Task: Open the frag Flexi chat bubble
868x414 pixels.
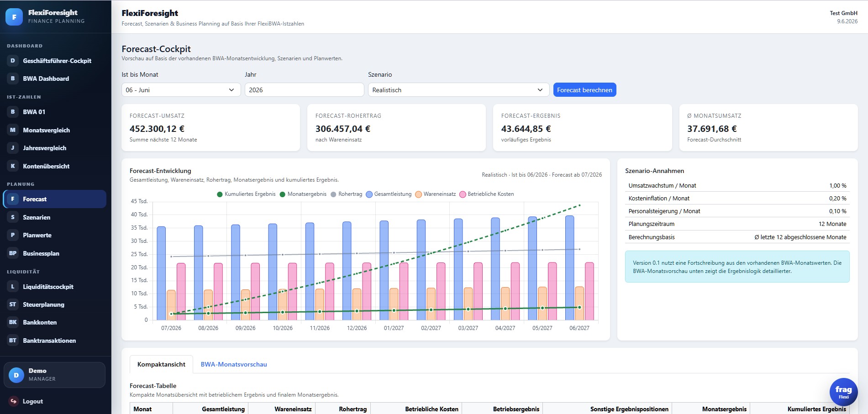Action: click(843, 392)
